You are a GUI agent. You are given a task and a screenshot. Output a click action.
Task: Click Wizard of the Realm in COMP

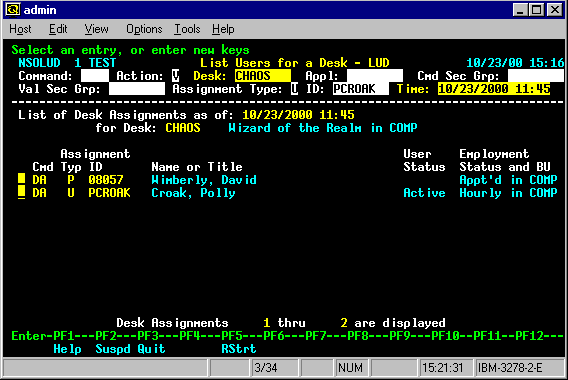click(322, 128)
